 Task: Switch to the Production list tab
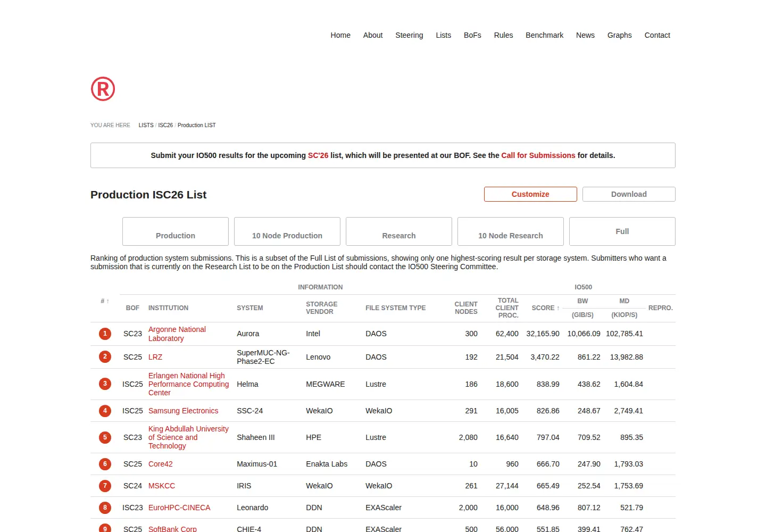[x=176, y=231]
